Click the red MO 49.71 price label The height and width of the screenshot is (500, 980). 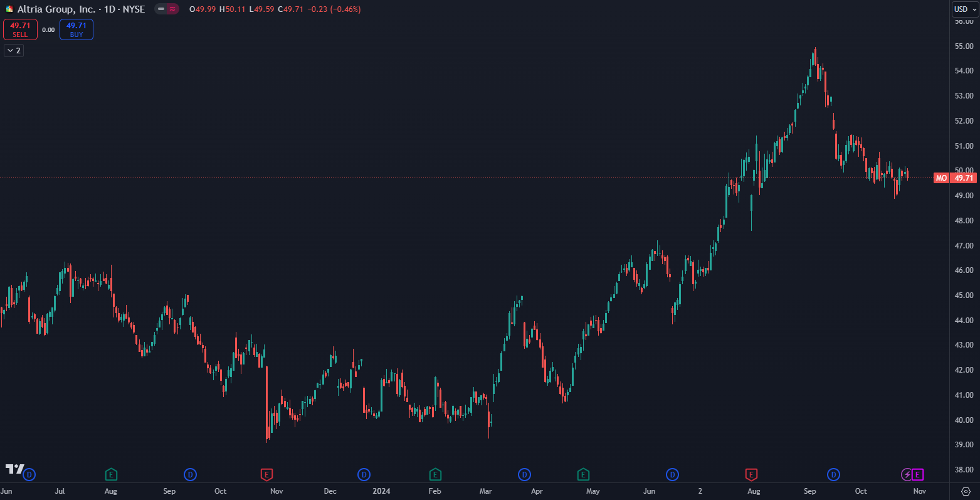955,178
